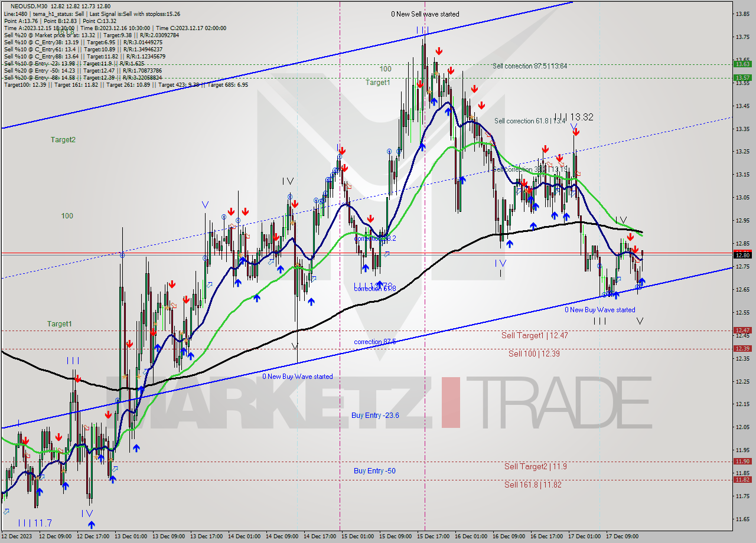The image size is (756, 543).
Task: Click the green 13.63 price tag
Action: (x=742, y=64)
